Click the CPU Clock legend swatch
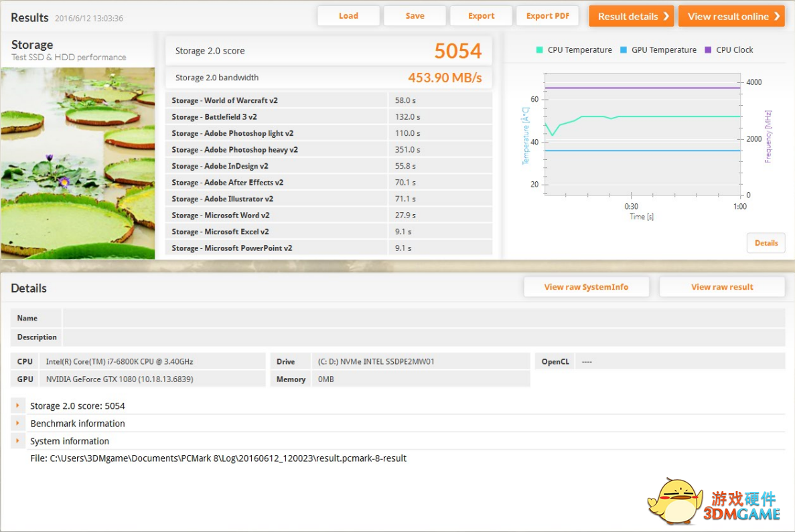Image resolution: width=795 pixels, height=532 pixels. pyautogui.click(x=709, y=50)
